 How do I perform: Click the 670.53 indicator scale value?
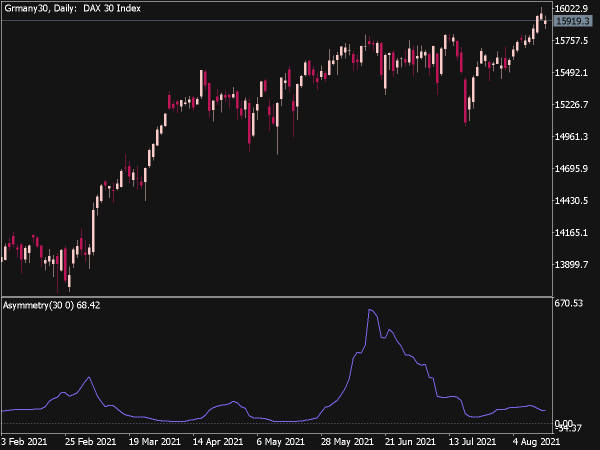569,303
